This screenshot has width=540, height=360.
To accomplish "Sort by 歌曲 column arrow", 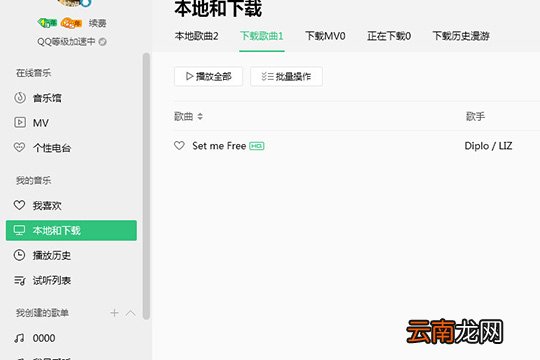I will [200, 116].
